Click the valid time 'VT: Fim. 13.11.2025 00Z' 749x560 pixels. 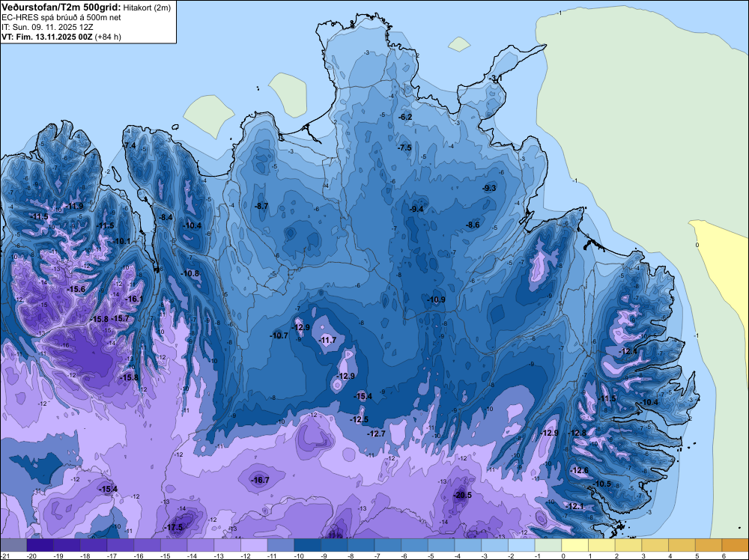tap(47, 37)
